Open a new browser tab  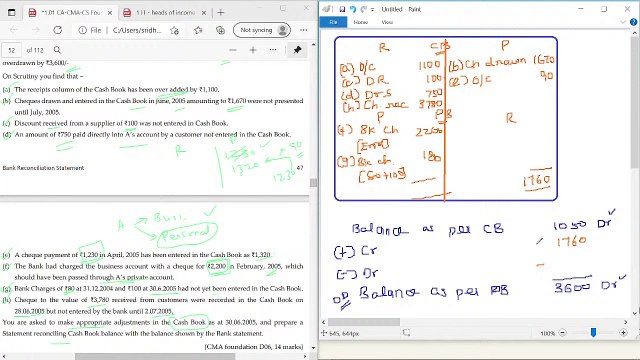pyautogui.click(x=220, y=13)
